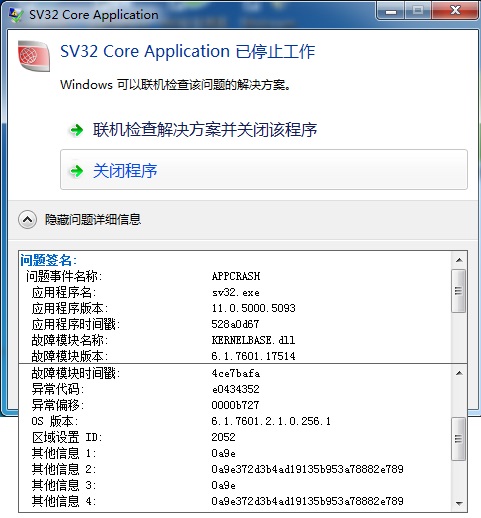Select the 其他信息 4 hash value
Screen dimensions: 481x518
(x=307, y=501)
